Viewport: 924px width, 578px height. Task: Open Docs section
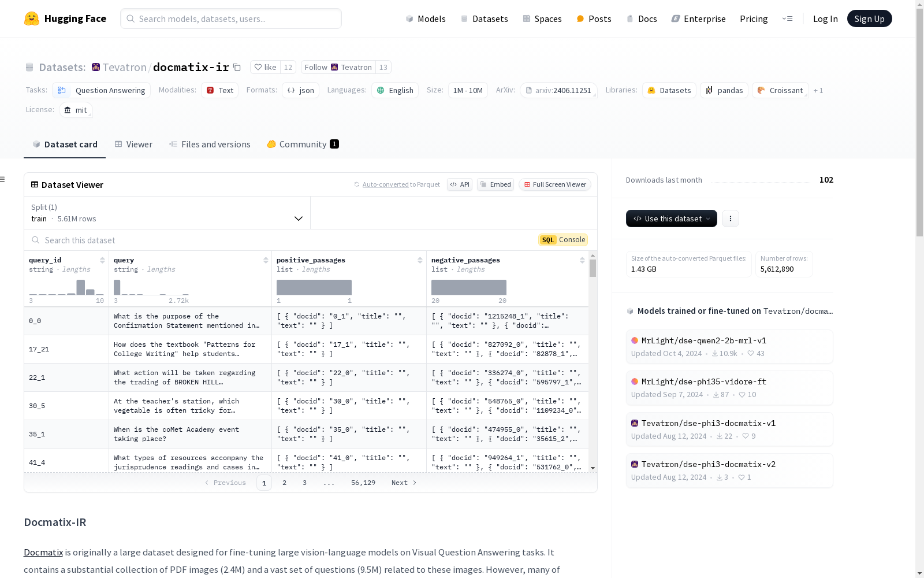(642, 18)
